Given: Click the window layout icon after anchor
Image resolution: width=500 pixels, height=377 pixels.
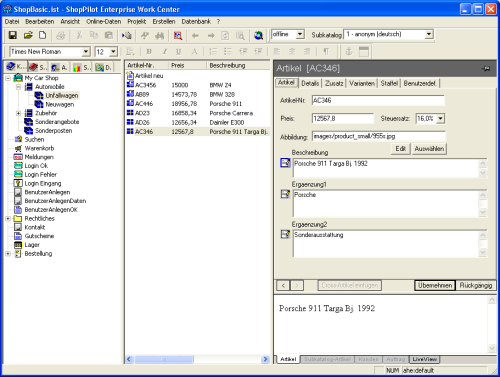Looking at the screenshot, I should point(364,51).
